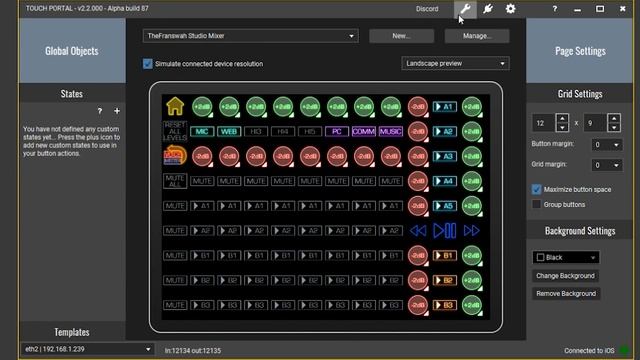Click the blue A1 bus button on the right

tap(444, 107)
